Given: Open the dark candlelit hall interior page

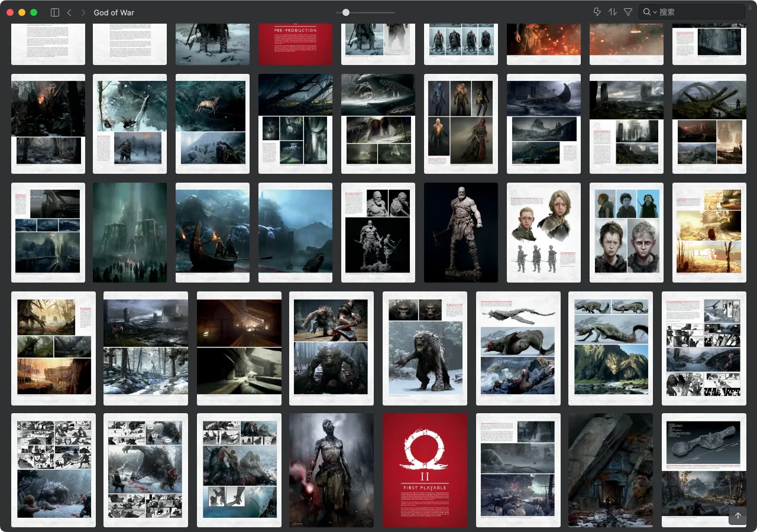Looking at the screenshot, I should (239, 348).
